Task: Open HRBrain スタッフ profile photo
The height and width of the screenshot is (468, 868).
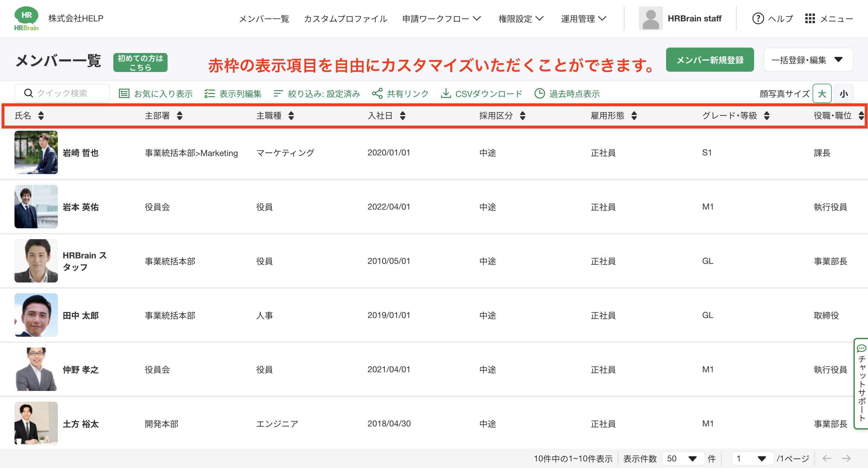Action: coord(36,261)
